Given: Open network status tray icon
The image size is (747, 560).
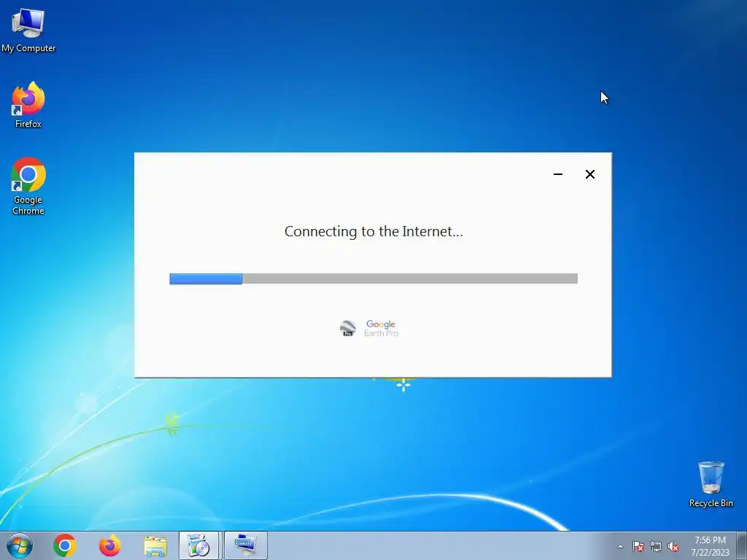Looking at the screenshot, I should coord(656,546).
